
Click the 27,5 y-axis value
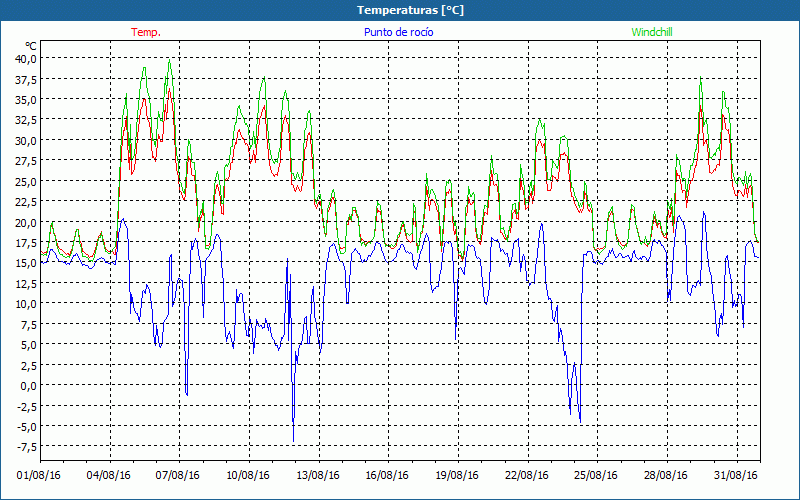[x=26, y=161]
